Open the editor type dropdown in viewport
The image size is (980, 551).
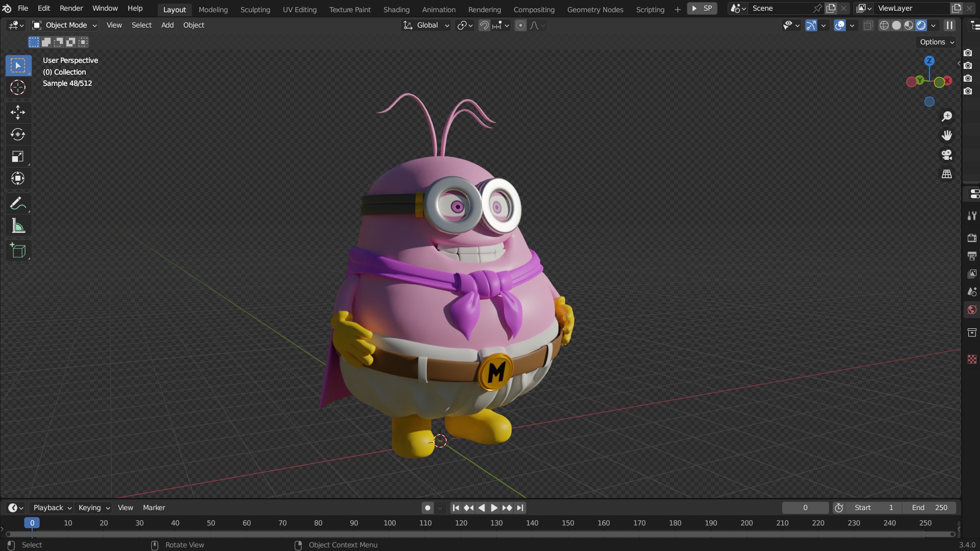coord(16,25)
